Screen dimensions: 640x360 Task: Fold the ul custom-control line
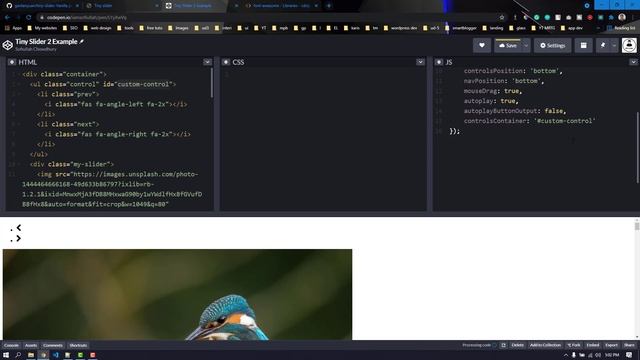coord(19,84)
